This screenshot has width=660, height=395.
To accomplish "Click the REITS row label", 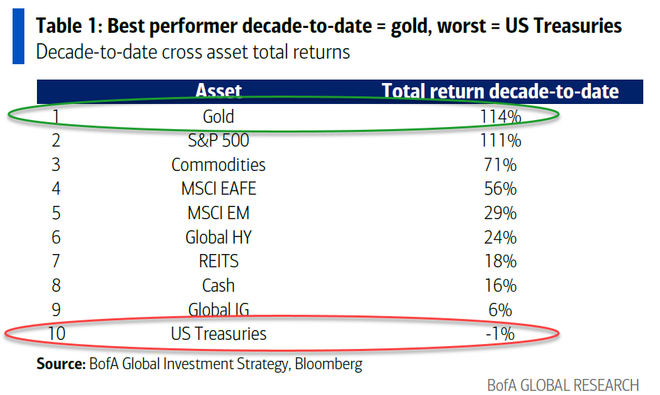I will (x=218, y=262).
